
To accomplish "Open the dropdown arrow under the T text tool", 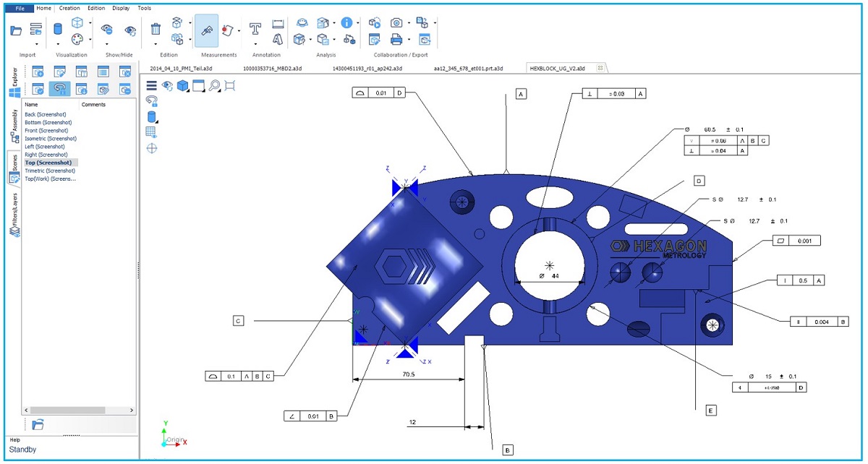I will coord(255,44).
